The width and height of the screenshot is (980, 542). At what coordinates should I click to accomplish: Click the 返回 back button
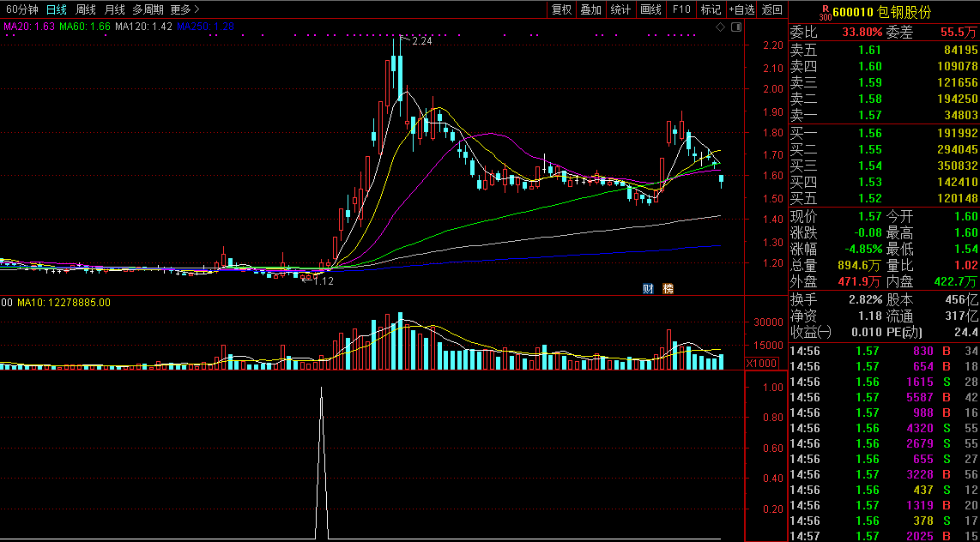click(x=772, y=9)
